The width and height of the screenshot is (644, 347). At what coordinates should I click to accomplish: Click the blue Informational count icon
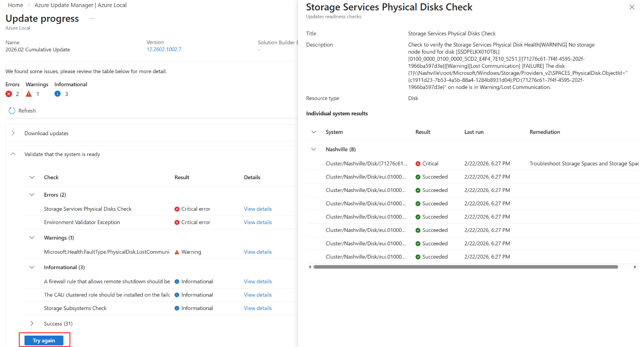tap(58, 94)
